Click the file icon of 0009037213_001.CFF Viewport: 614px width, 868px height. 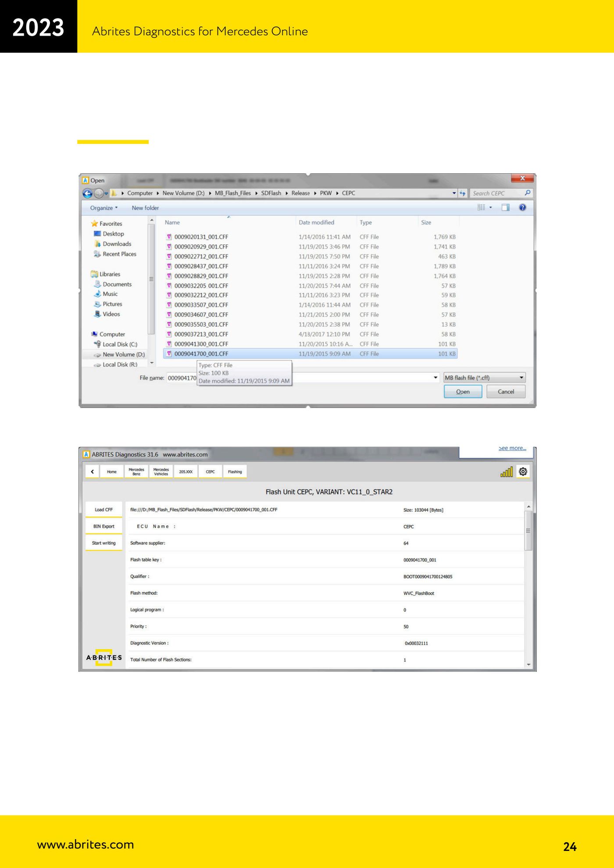tap(169, 334)
